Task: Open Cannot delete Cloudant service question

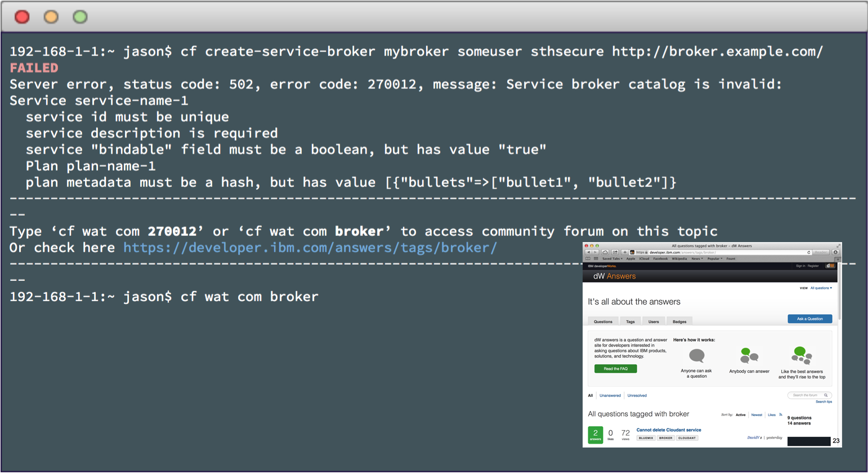Action: click(x=669, y=430)
